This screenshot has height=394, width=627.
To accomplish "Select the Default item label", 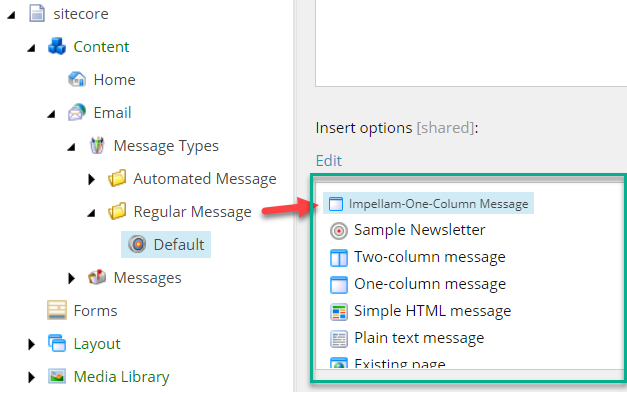I will (x=179, y=244).
